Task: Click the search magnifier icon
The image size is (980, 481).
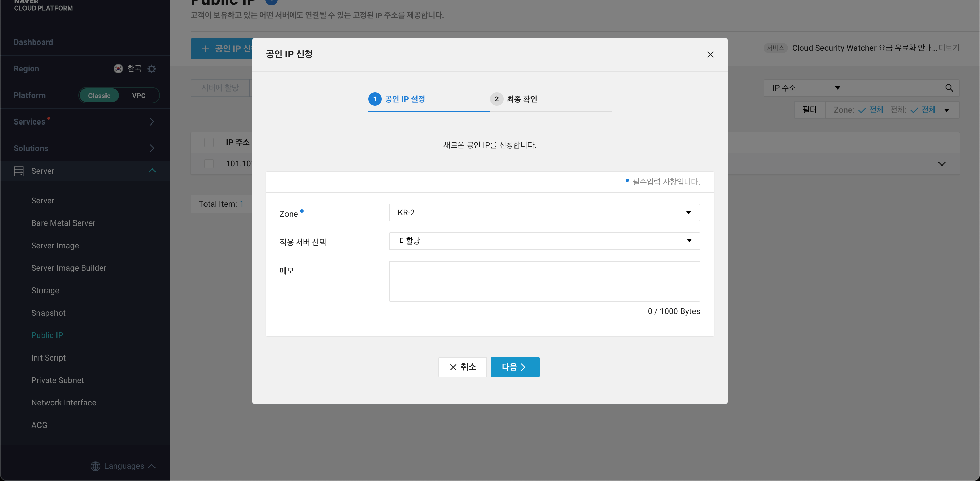Action: 949,88
